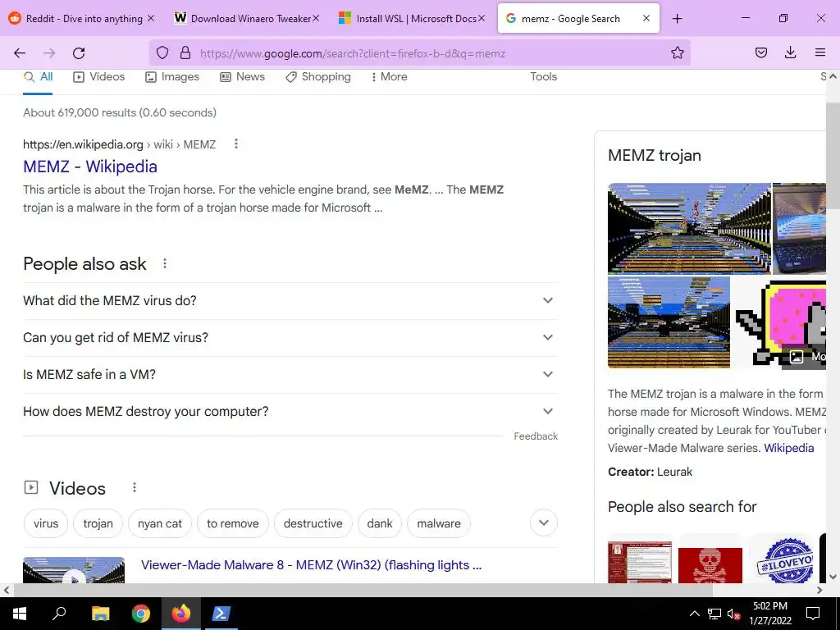Open the Nyan Cat image in the knowledge panel

[x=781, y=322]
